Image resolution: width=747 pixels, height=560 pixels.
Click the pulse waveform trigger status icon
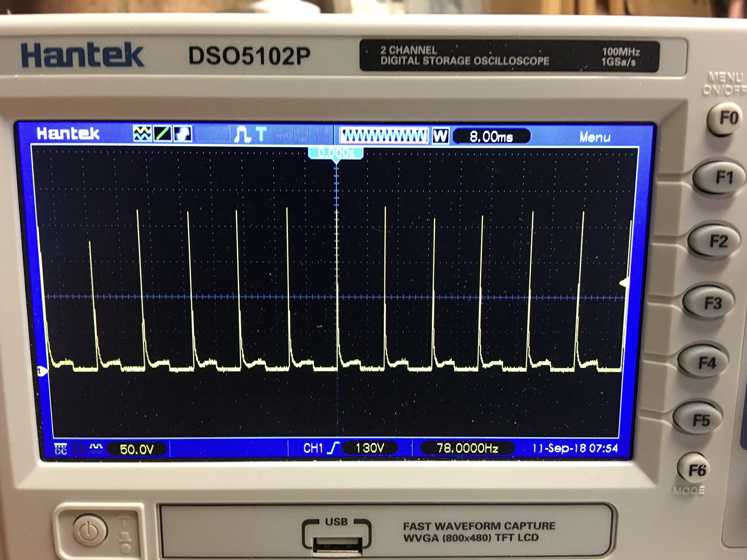pos(243,134)
